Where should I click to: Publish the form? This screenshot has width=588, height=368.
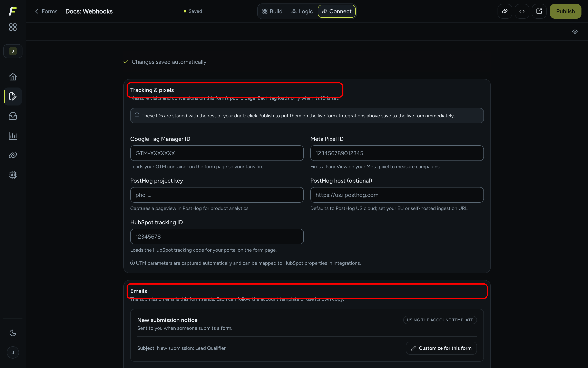pos(565,11)
